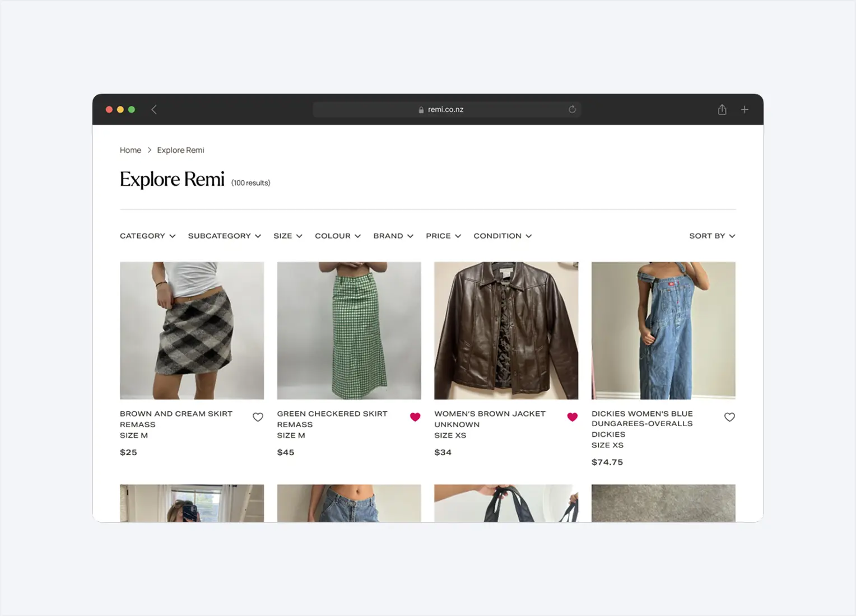The width and height of the screenshot is (856, 616).
Task: Open the low-rise jeans product photo
Action: coord(349,503)
